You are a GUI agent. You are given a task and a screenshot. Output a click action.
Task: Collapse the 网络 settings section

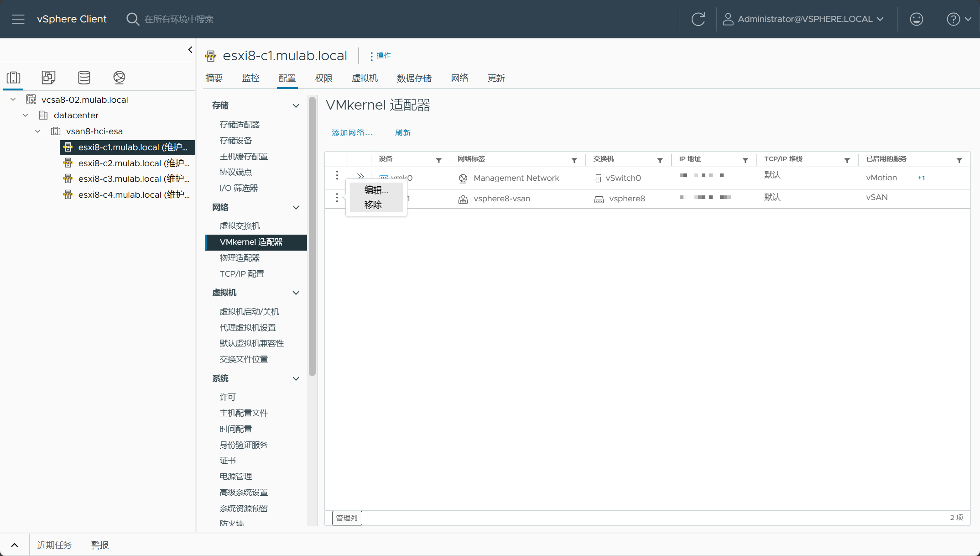296,207
